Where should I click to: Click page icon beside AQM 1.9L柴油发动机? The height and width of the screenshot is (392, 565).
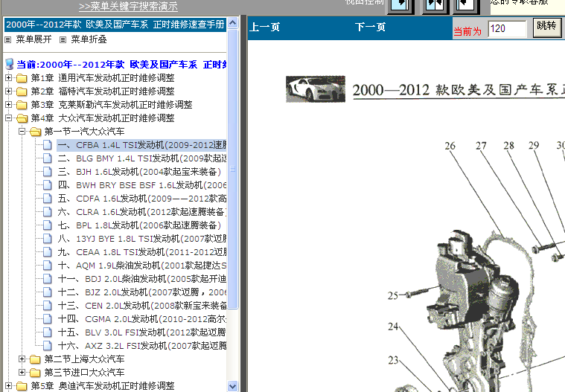[x=47, y=266]
